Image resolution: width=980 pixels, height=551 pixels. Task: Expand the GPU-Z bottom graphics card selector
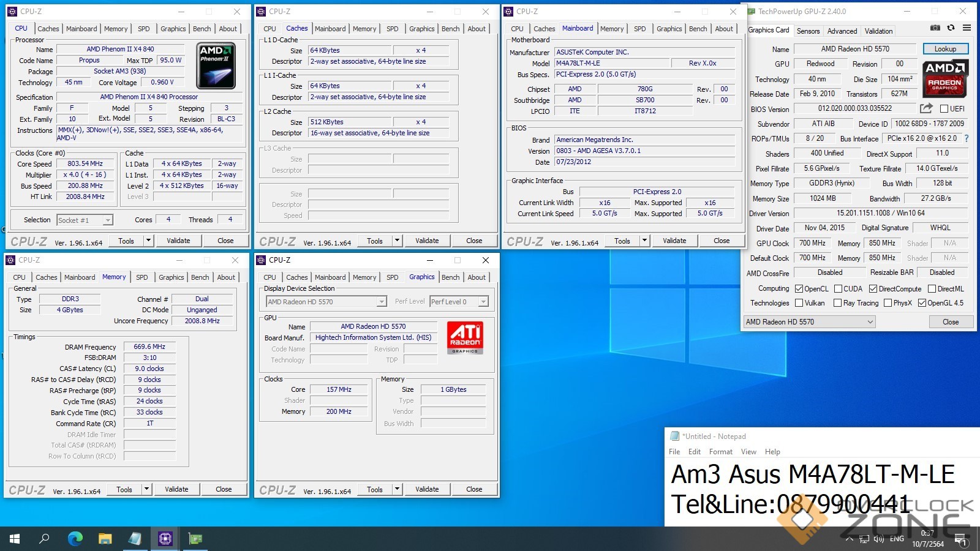coord(870,322)
